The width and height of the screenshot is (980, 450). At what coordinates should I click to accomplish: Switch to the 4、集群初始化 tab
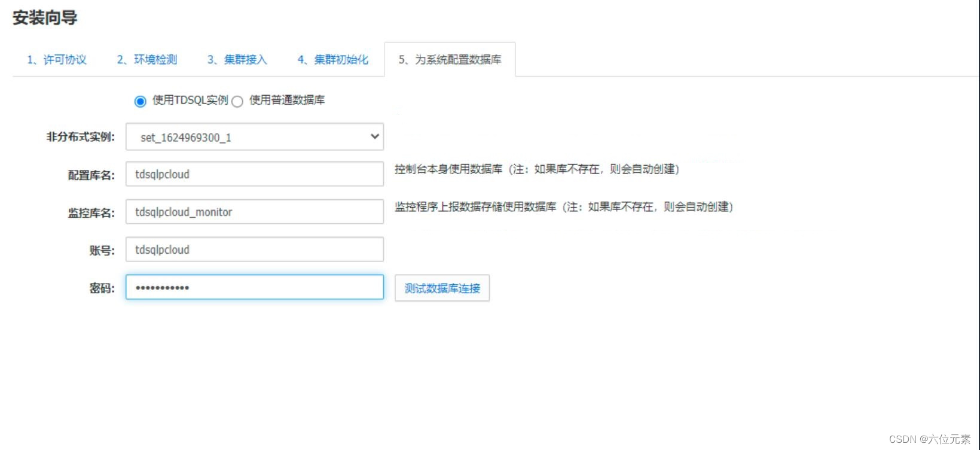click(x=333, y=59)
